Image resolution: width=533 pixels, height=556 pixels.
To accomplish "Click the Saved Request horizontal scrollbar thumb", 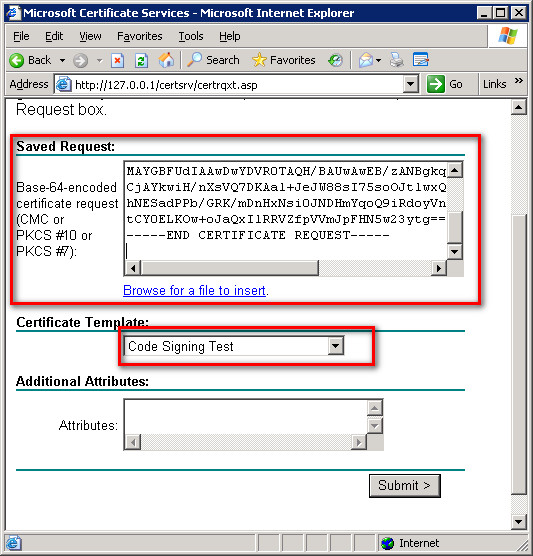I will point(230,268).
